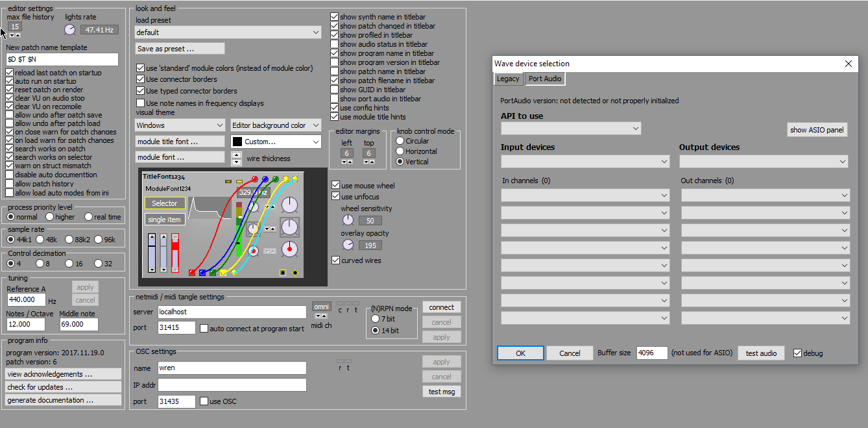Screen dimensions: 868x428
Task: Select the Port Audio tab
Action: [x=545, y=79]
